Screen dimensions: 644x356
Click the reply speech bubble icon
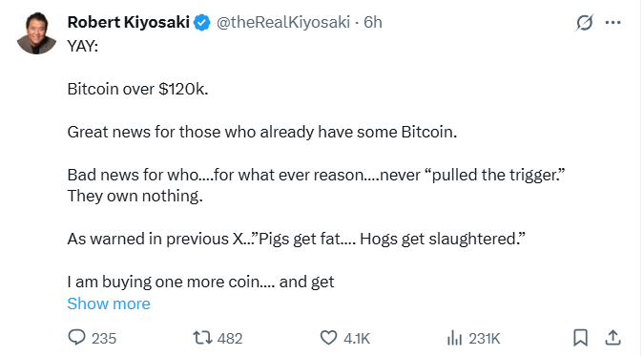76,338
